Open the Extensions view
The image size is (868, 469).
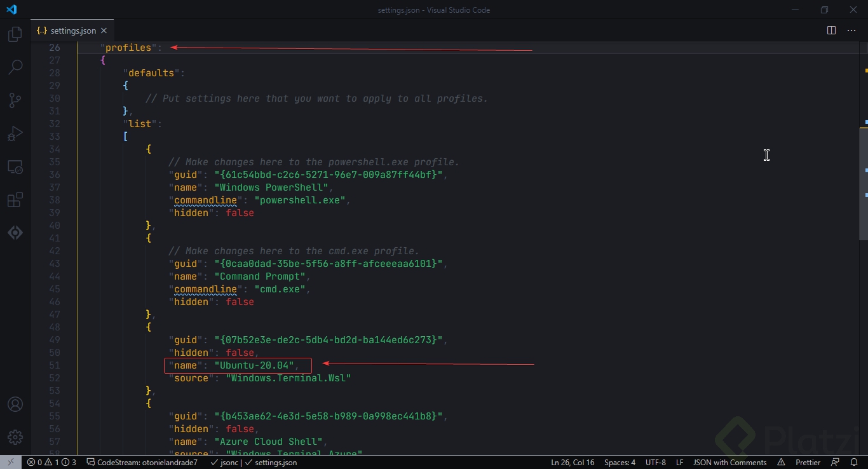15,200
